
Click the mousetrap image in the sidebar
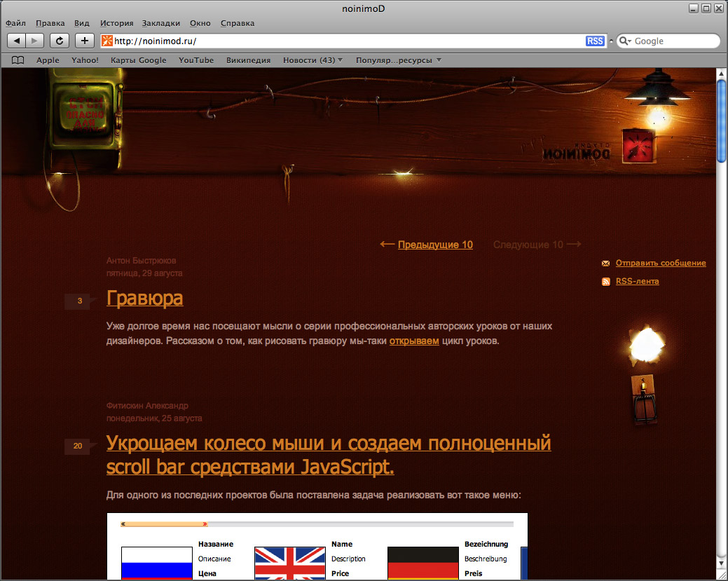pyautogui.click(x=645, y=399)
